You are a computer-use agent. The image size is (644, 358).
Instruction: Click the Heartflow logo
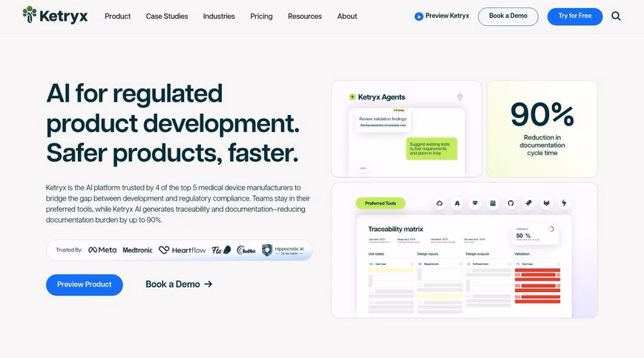182,250
